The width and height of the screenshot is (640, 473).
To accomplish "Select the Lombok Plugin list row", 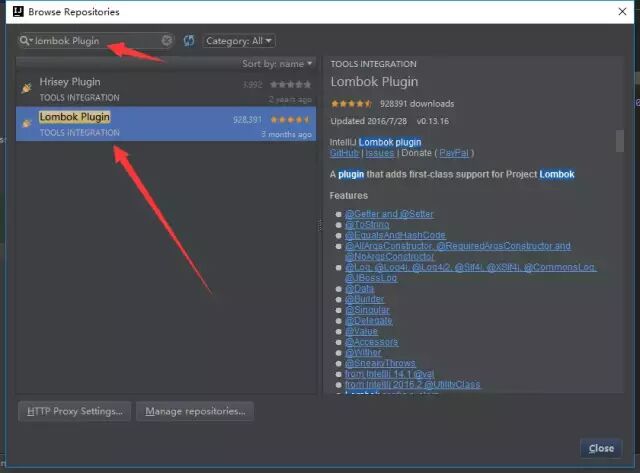I will click(166, 124).
